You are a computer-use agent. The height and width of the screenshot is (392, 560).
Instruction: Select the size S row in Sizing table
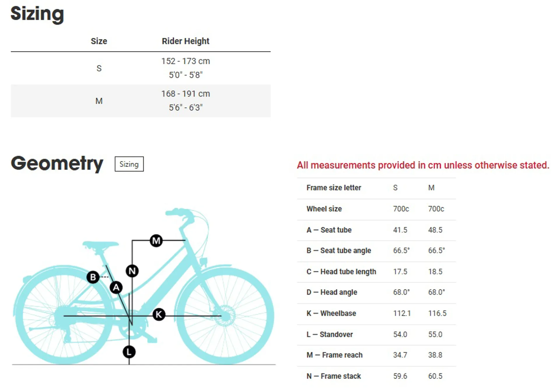click(x=141, y=68)
